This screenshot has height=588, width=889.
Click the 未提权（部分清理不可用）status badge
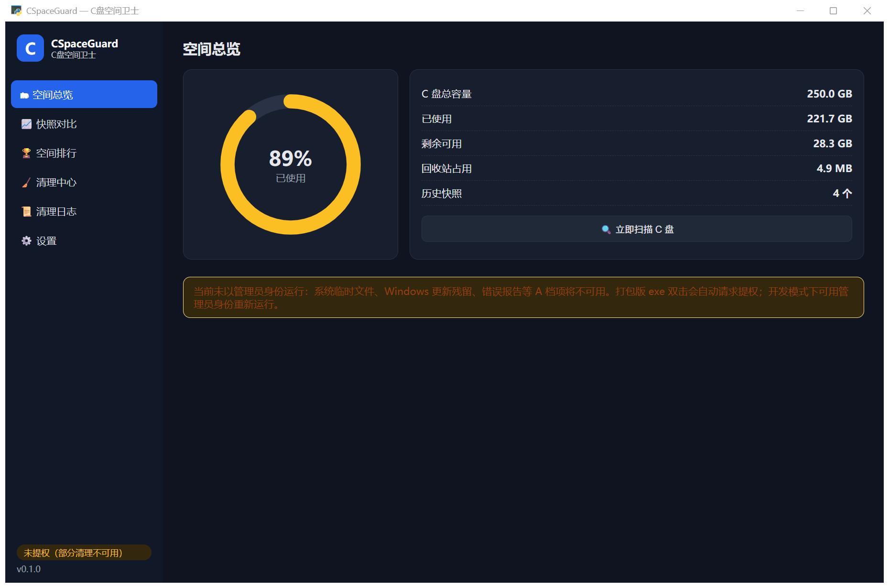tap(84, 553)
